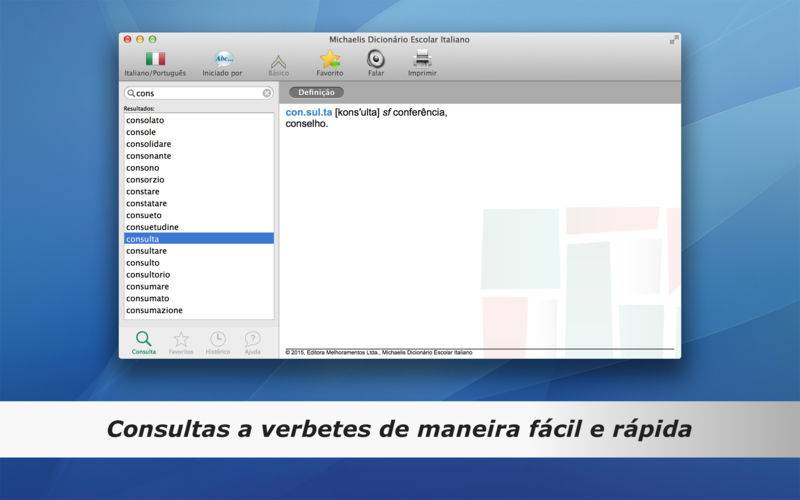Open the Consulta tab at the bottom
This screenshot has width=800, height=500.
[x=143, y=342]
